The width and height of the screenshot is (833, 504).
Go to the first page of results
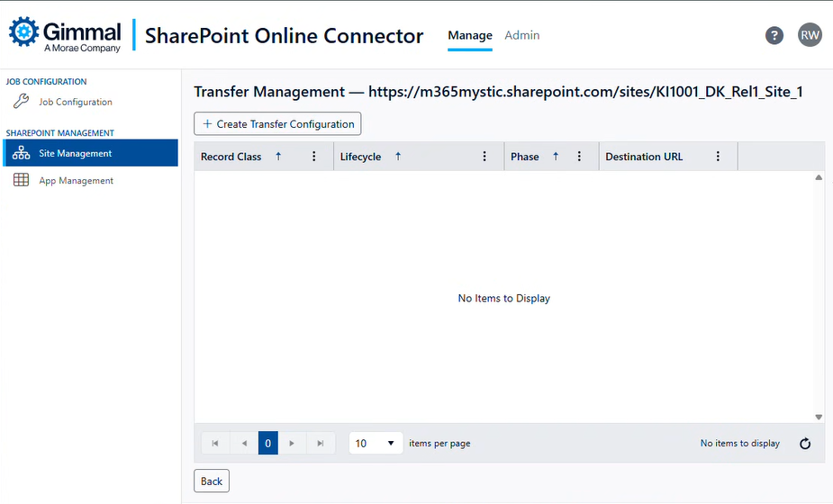pyautogui.click(x=215, y=444)
